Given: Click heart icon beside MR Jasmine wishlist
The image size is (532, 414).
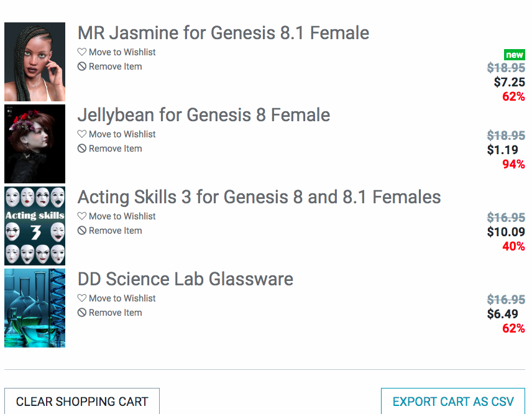Looking at the screenshot, I should (x=81, y=52).
